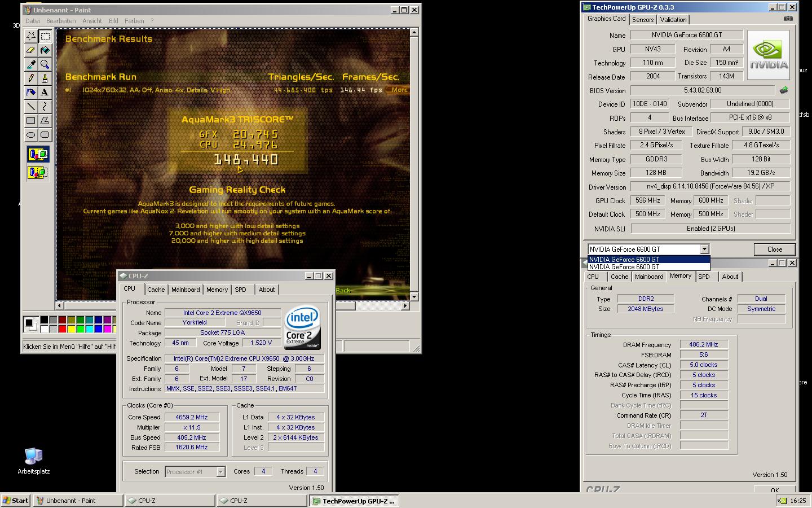Viewport: 812px width, 508px height.
Task: Open the Bild menu in Paint
Action: (x=113, y=21)
